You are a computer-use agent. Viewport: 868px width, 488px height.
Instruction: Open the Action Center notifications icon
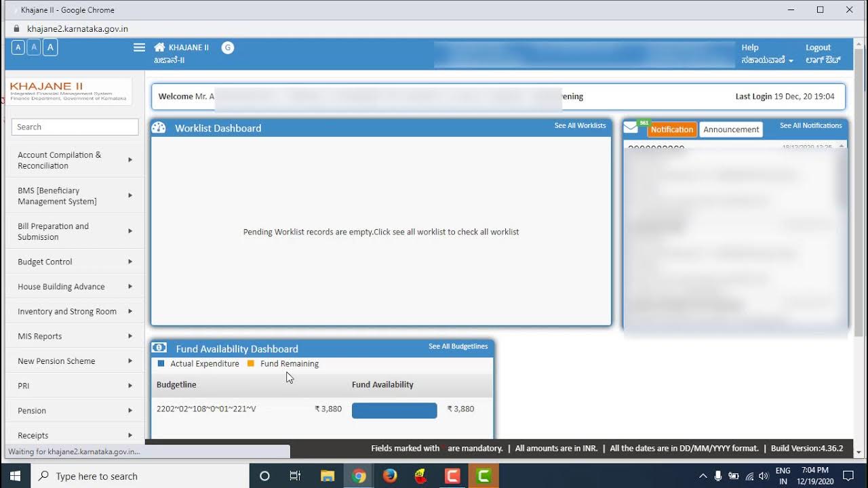(x=848, y=476)
